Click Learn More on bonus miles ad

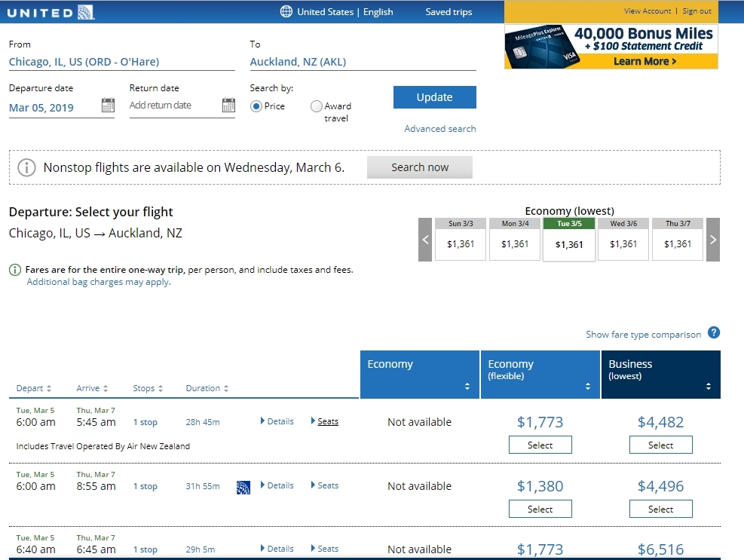pos(644,61)
